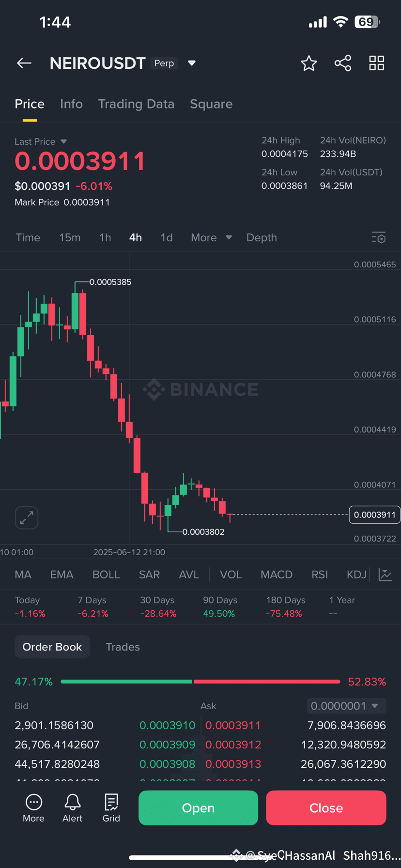Image resolution: width=401 pixels, height=868 pixels.
Task: Tap the large last price 0.0003911
Action: click(x=80, y=161)
